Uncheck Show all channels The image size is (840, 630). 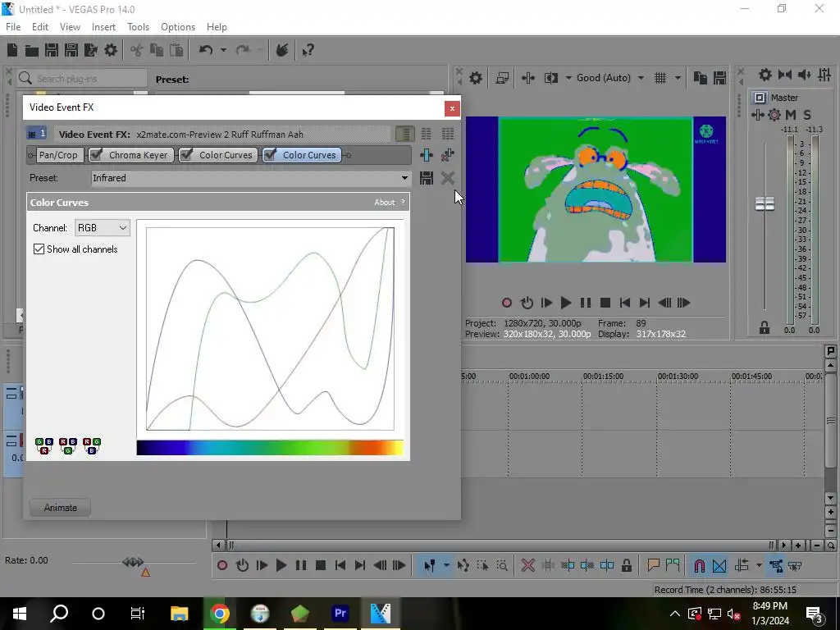point(39,249)
